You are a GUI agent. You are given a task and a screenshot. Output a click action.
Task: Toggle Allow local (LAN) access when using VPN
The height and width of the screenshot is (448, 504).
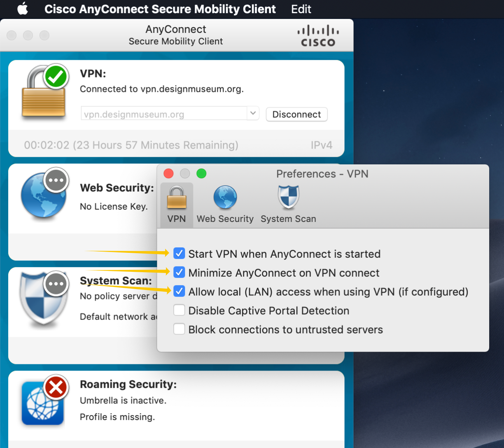click(179, 291)
